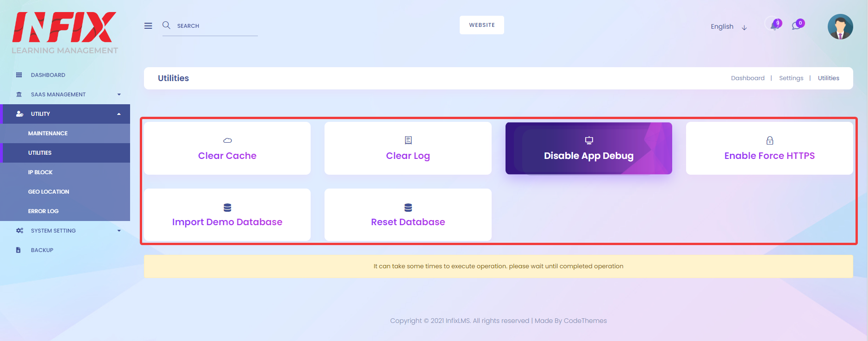Click the Clear Cache cloud icon
Screen dimensions: 868x341
[227, 140]
